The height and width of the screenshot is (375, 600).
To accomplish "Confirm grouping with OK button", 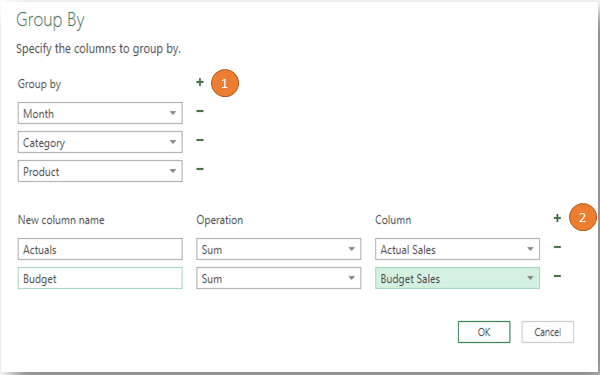I will click(484, 332).
